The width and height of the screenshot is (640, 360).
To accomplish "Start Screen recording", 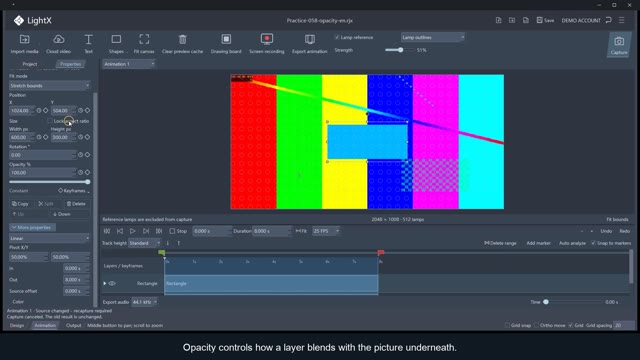I will (267, 44).
